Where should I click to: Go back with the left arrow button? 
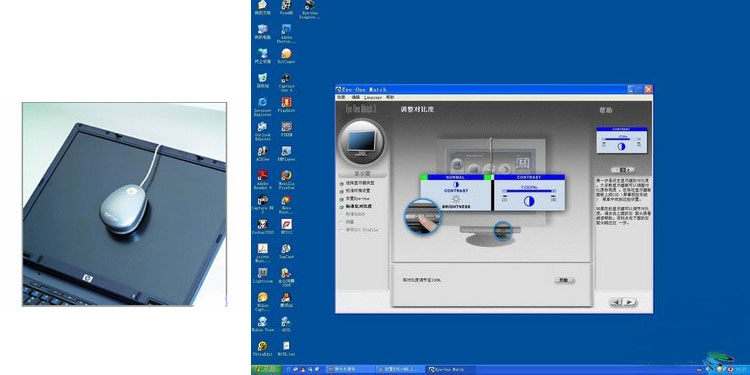[x=617, y=302]
